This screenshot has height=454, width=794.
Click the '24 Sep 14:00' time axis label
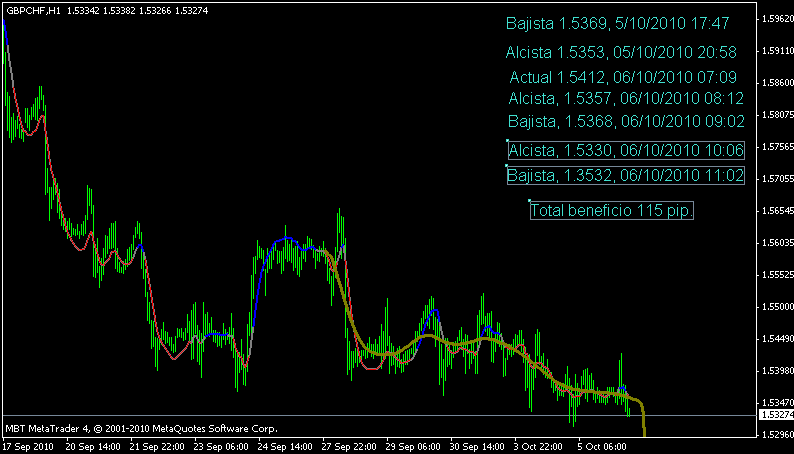pos(285,446)
